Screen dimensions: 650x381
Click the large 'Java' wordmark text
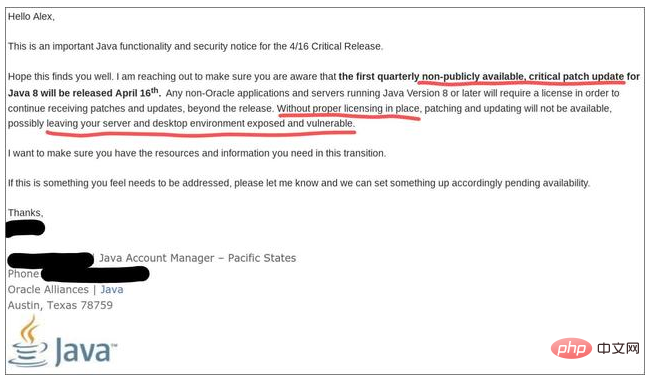pyautogui.click(x=85, y=351)
